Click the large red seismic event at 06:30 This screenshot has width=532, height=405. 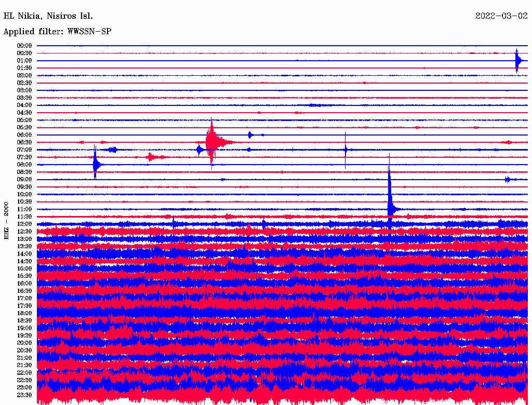click(x=212, y=142)
